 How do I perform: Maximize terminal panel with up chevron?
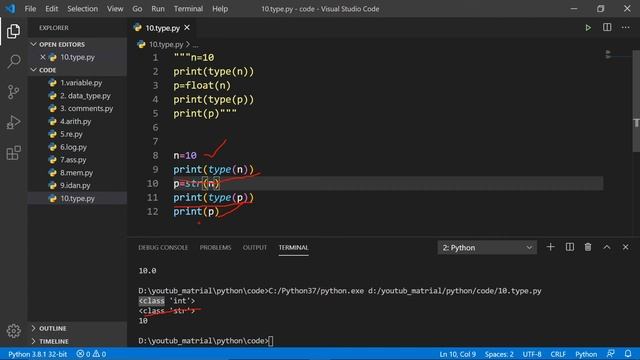[x=607, y=247]
